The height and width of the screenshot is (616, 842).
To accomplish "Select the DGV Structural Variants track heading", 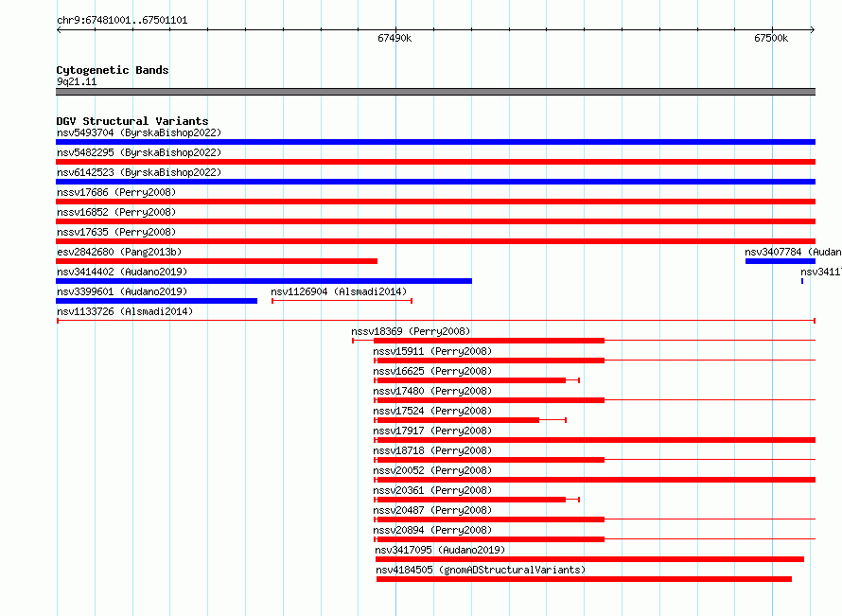I will point(132,121).
